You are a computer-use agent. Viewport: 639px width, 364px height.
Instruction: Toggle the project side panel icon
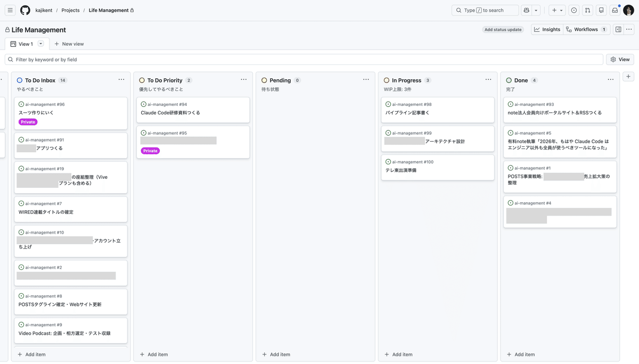pos(618,30)
